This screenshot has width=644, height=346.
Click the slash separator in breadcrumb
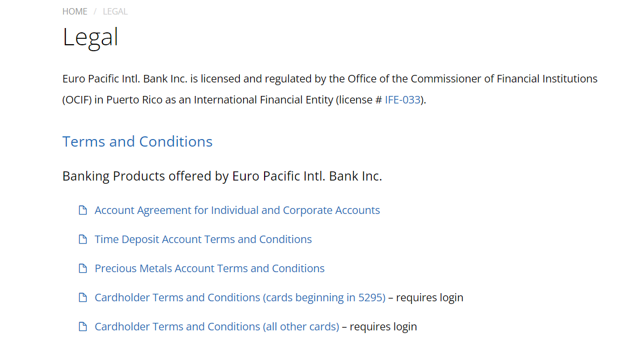click(x=95, y=11)
